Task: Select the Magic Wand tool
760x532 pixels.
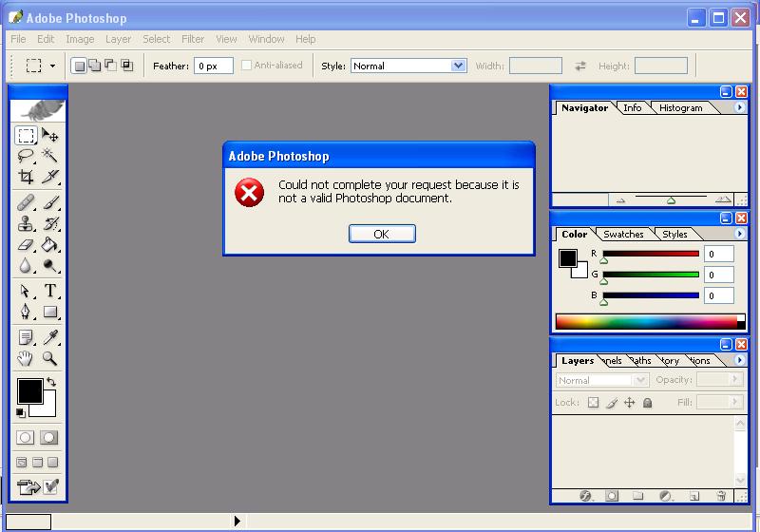Action: coord(49,156)
